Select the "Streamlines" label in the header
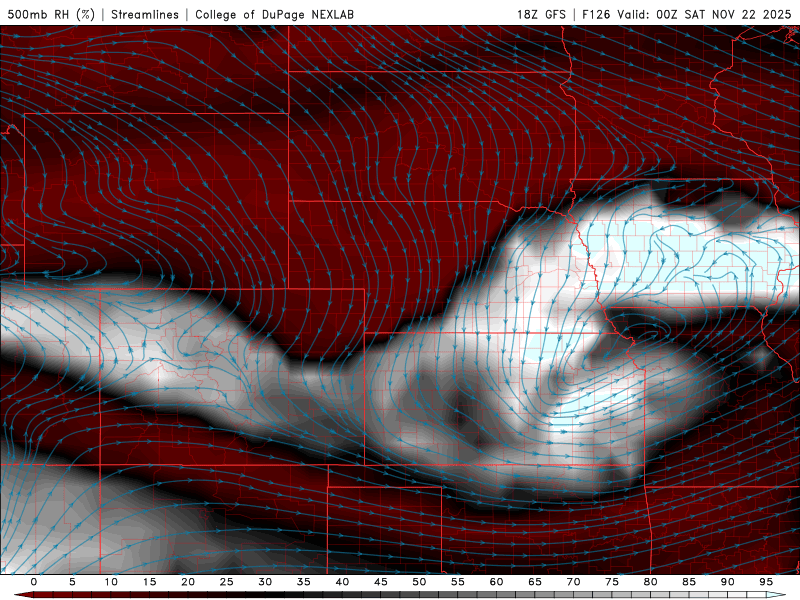The image size is (800, 600). 145,14
